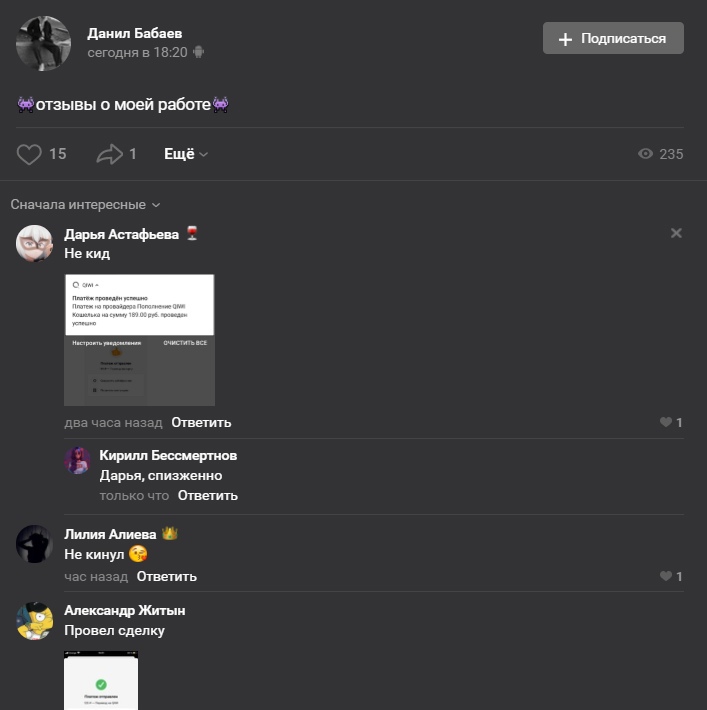The image size is (707, 710).
Task: Open the Сначала интересные sort dropdown
Action: point(86,205)
